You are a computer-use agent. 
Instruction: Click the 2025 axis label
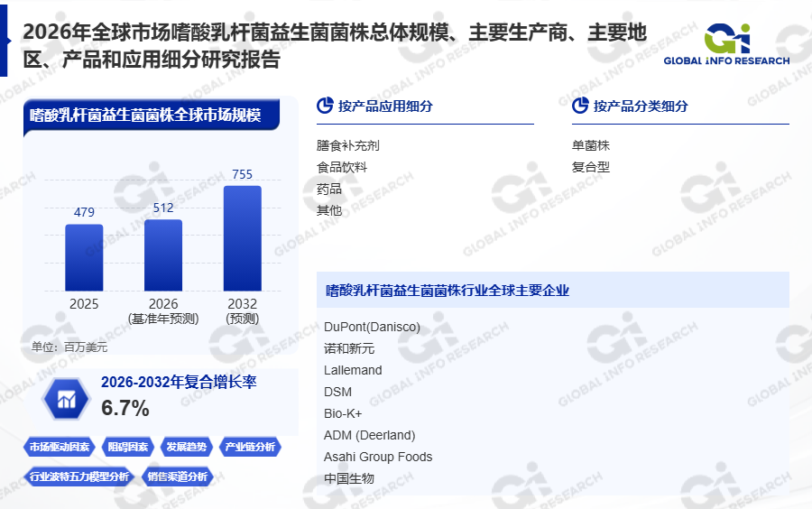(84, 304)
